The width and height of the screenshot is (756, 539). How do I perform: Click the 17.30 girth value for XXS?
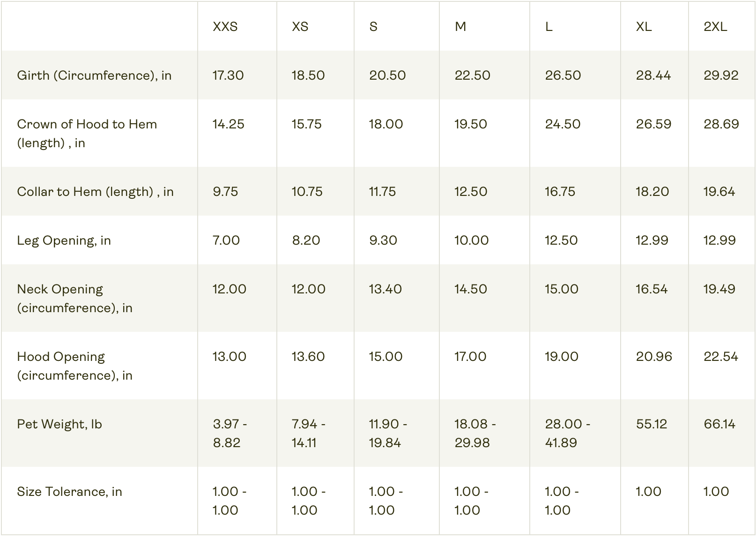pos(228,75)
